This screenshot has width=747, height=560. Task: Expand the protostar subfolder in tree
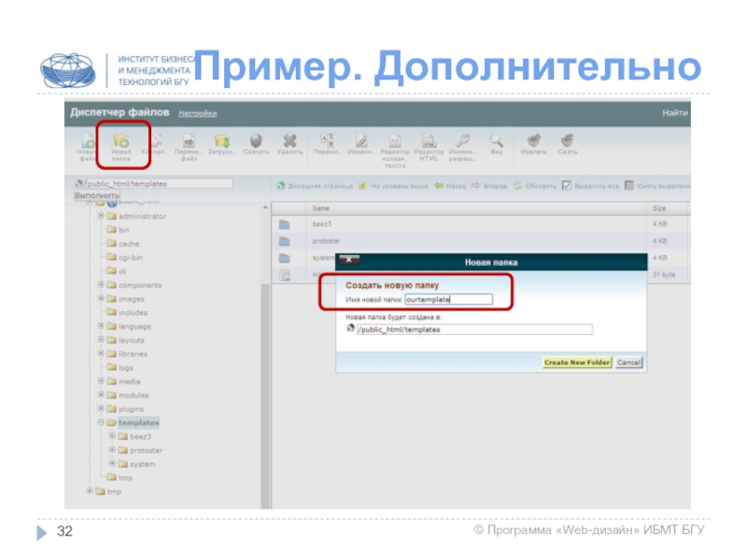point(112,450)
